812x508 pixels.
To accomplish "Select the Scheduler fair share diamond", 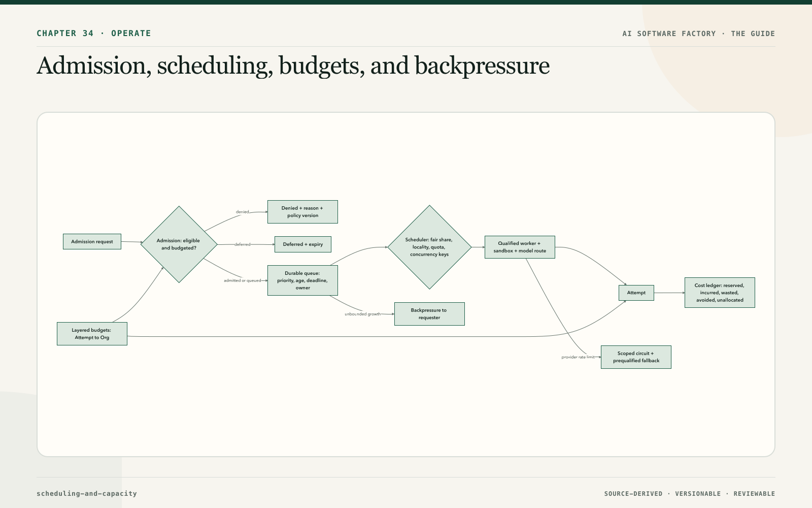I will [x=429, y=247].
